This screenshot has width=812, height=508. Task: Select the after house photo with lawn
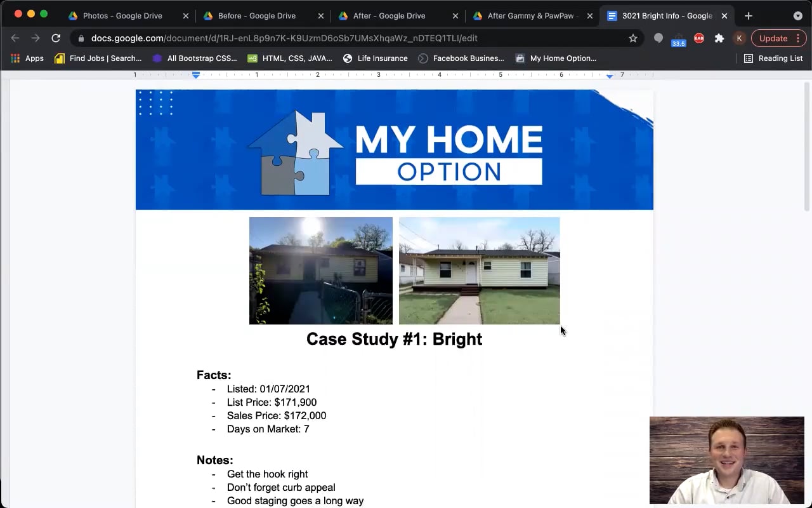[480, 271]
